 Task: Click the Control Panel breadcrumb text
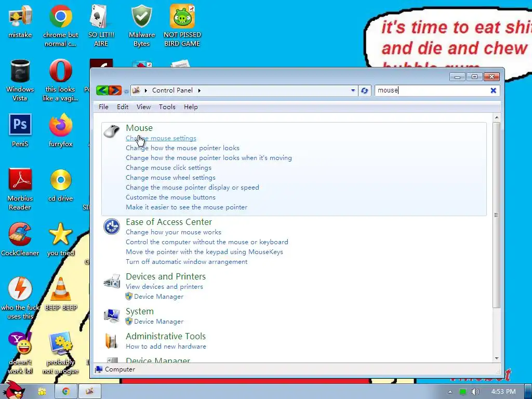pyautogui.click(x=172, y=90)
